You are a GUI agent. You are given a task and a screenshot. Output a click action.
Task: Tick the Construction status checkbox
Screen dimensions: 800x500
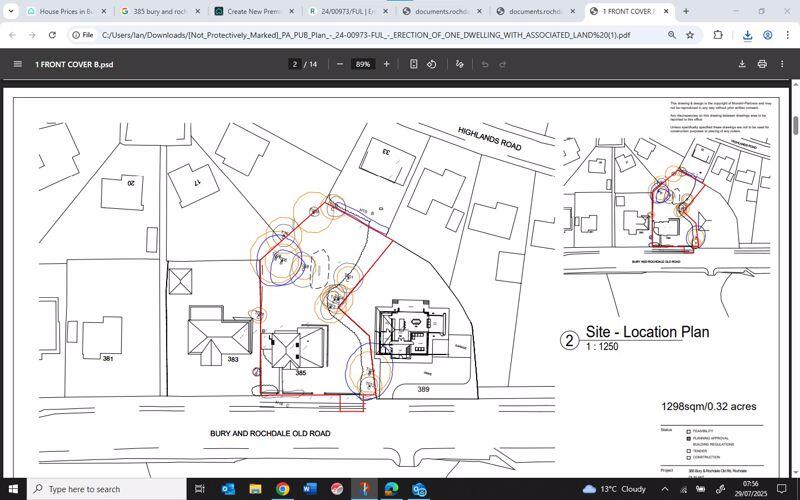click(x=689, y=457)
